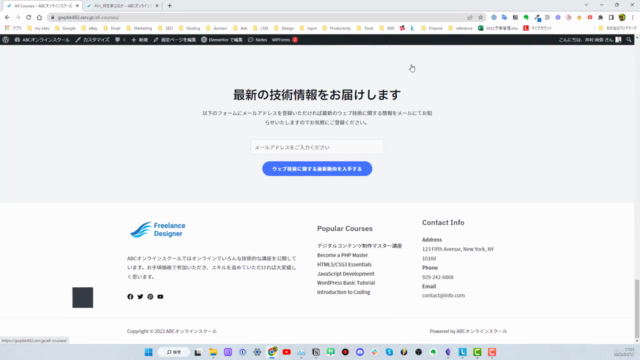Click the email address input field
This screenshot has height=360, width=640.
pyautogui.click(x=317, y=147)
